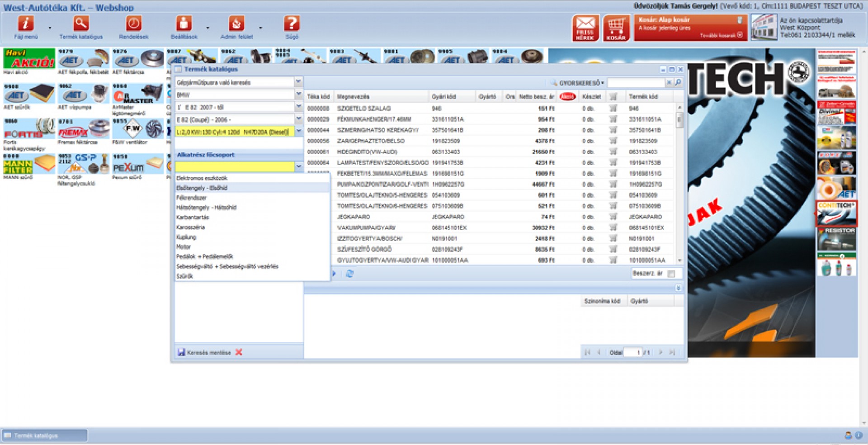This screenshot has height=445, width=868.
Task: Select Motor from the list
Action: 252,247
